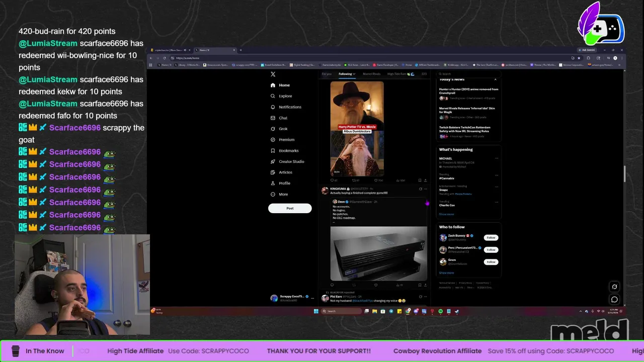Open the Charlie Cox trending topic
The height and width of the screenshot is (362, 644).
coord(447,205)
